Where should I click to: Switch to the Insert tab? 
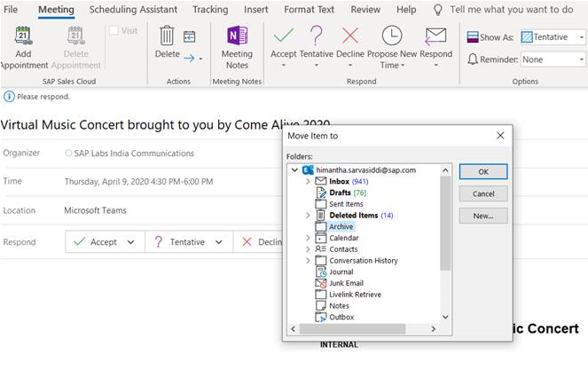[x=255, y=10]
